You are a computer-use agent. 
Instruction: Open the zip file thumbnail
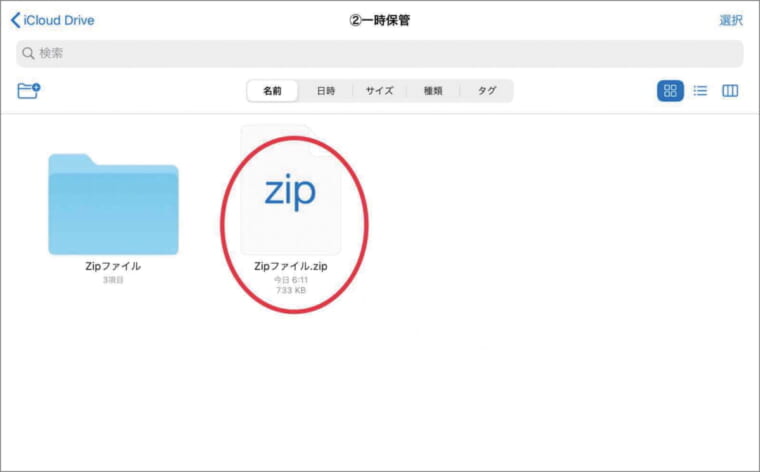point(290,192)
